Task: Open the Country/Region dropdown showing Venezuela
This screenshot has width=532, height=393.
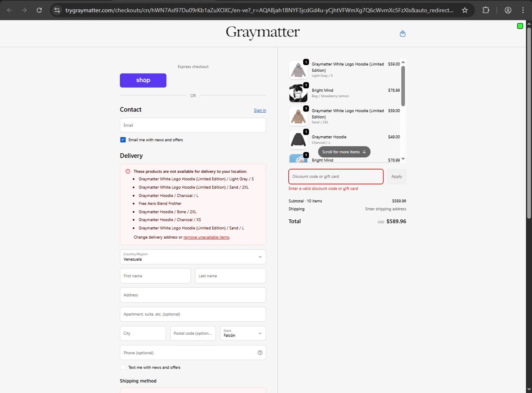Action: click(193, 257)
